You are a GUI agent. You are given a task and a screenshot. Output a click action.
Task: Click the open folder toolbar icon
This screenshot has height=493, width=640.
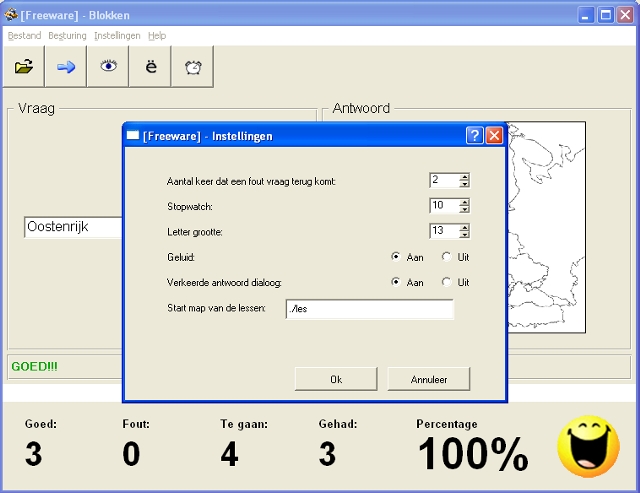click(24, 67)
